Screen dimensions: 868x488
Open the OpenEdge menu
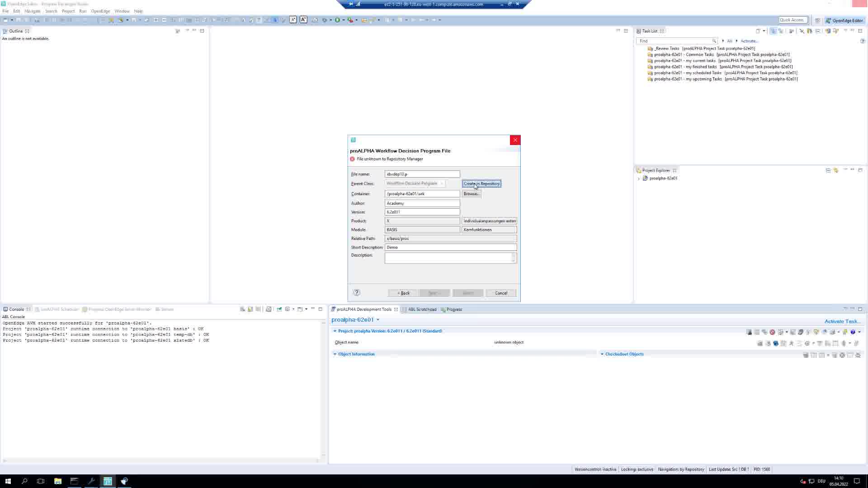(x=100, y=11)
